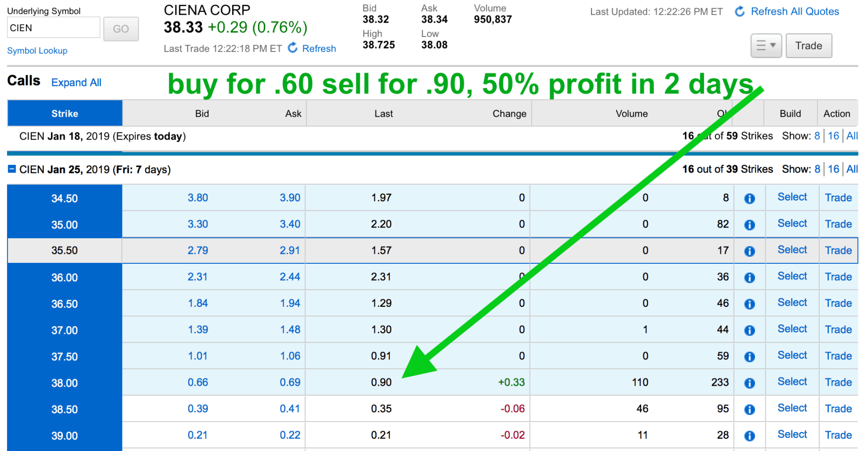Trade the 36.50 strike call
The width and height of the screenshot is (868, 451).
(838, 304)
